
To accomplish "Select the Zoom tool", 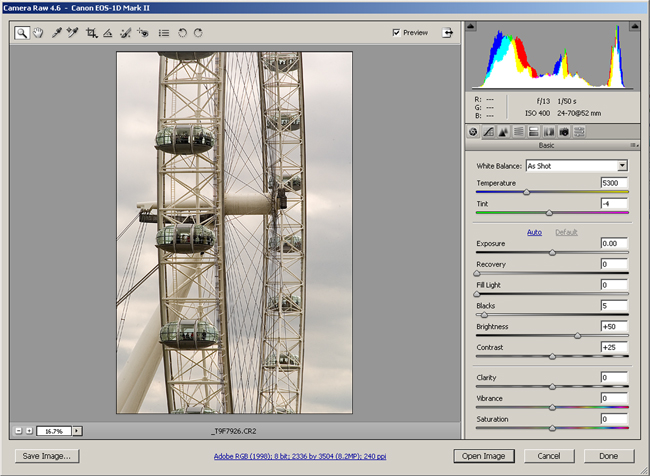I will tap(22, 33).
